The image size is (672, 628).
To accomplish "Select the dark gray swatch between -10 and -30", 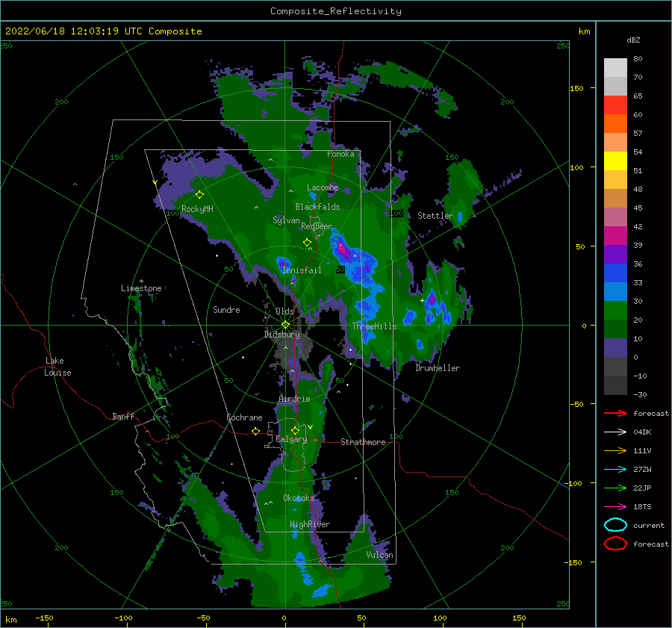I will [x=615, y=385].
